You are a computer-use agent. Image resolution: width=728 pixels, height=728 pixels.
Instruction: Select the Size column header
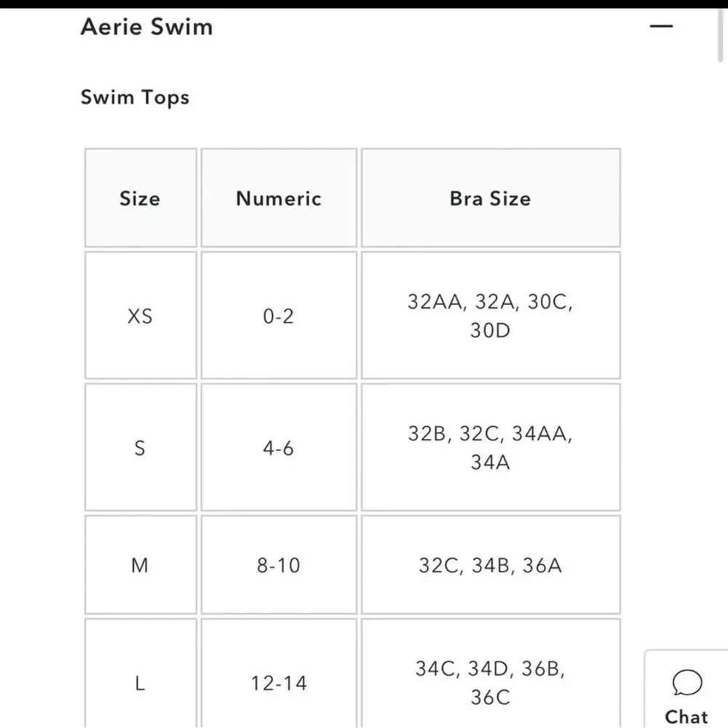pyautogui.click(x=141, y=198)
